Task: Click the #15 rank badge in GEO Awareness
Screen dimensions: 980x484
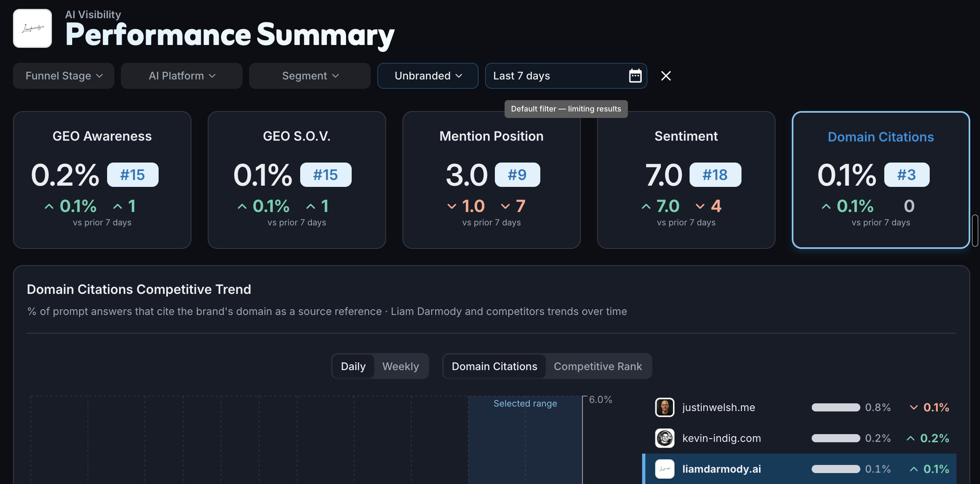Action: coord(133,175)
